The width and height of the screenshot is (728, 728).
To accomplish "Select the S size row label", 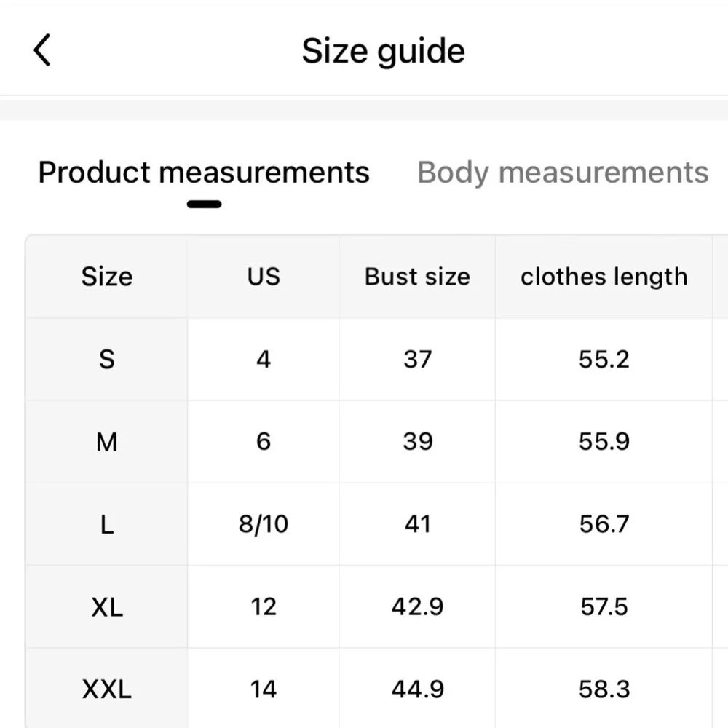I will click(107, 360).
